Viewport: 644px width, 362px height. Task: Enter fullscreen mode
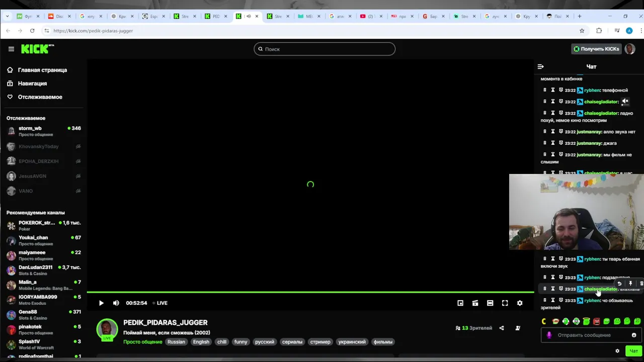505,303
